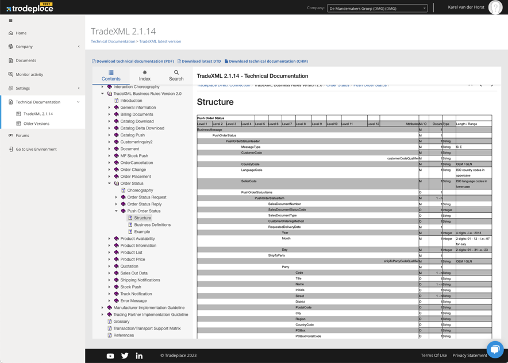Click the Catalog Delta Download book icon

116,128
